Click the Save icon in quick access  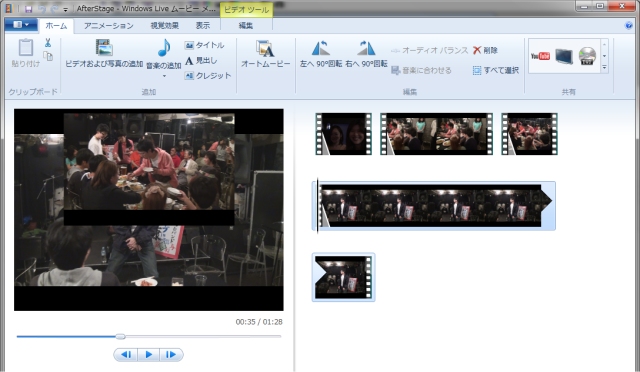pyautogui.click(x=28, y=9)
